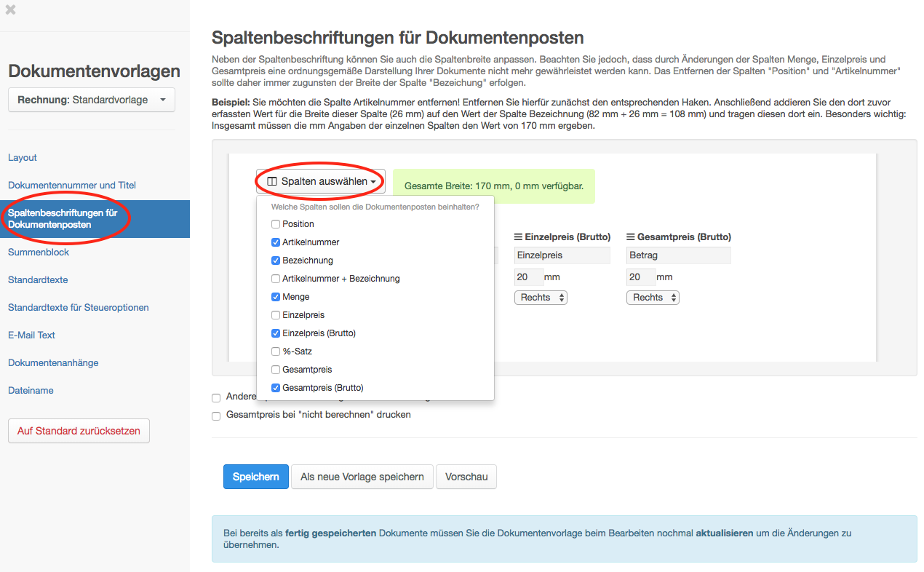This screenshot has height=572, width=924.
Task: Click the drag handle icon beside Einzelpreis (Brutto)
Action: coord(519,237)
